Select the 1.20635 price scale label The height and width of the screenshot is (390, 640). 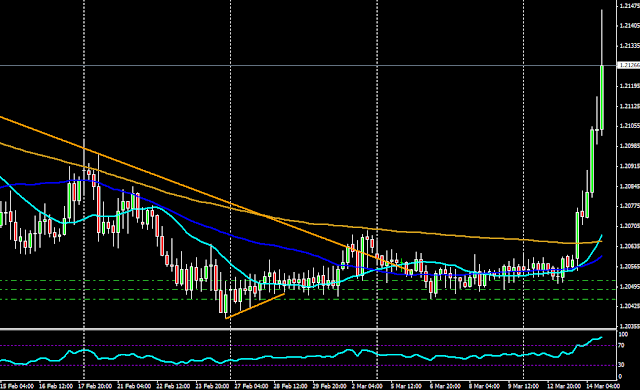coord(629,246)
